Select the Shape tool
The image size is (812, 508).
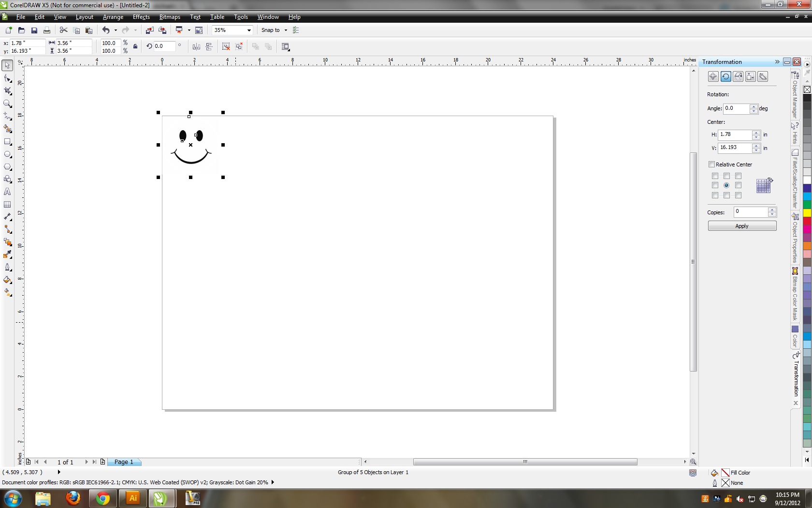coord(7,78)
